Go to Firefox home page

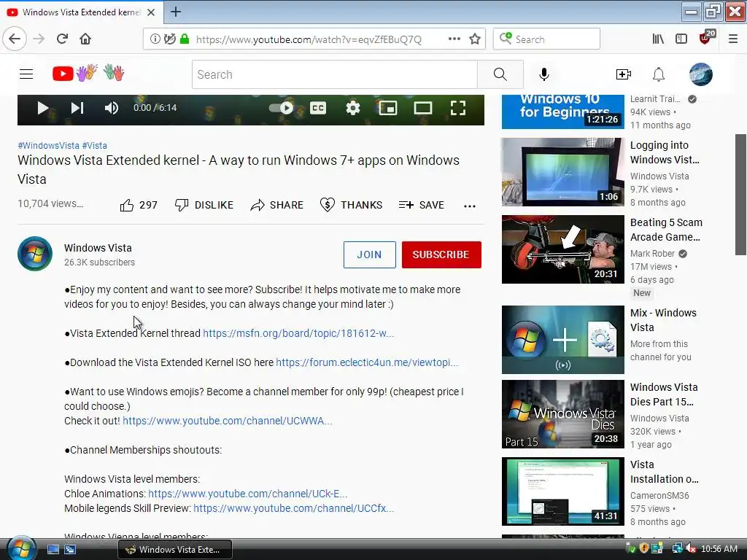click(85, 39)
